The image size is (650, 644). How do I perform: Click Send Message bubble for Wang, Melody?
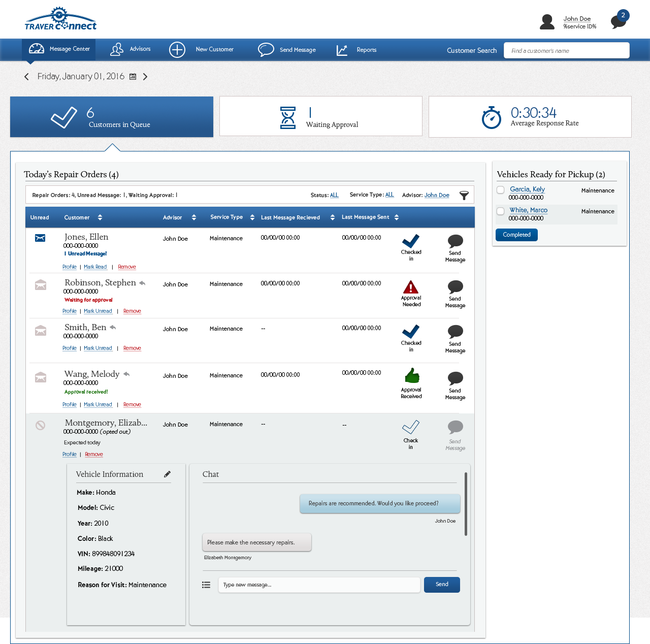coord(455,378)
